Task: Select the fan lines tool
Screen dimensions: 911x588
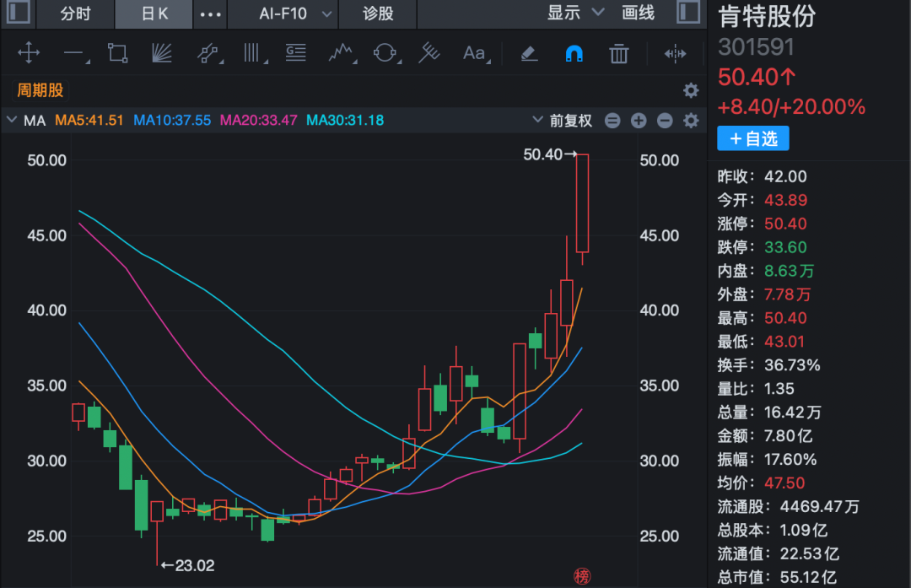Action: click(x=162, y=53)
